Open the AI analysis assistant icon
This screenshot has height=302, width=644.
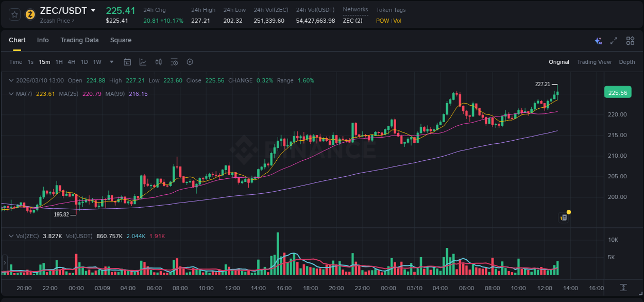pyautogui.click(x=598, y=40)
